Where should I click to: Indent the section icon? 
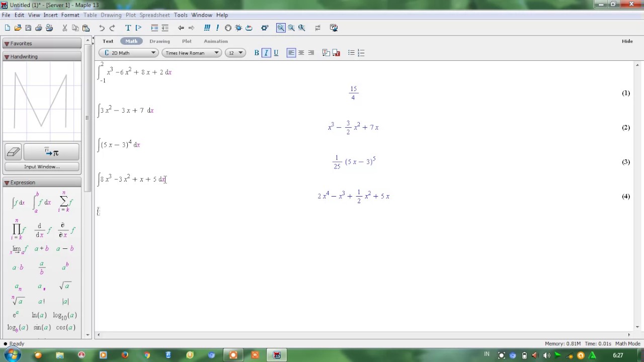click(x=154, y=28)
